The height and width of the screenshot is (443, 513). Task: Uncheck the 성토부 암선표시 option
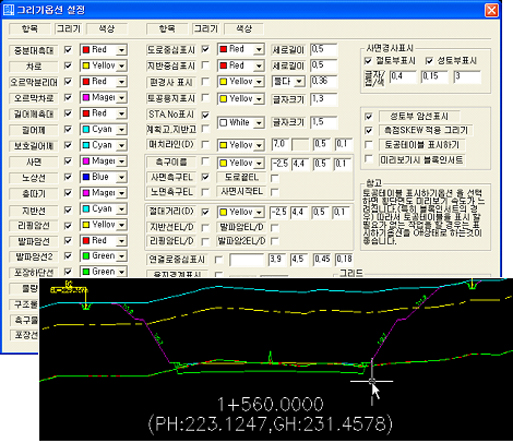pyautogui.click(x=368, y=116)
